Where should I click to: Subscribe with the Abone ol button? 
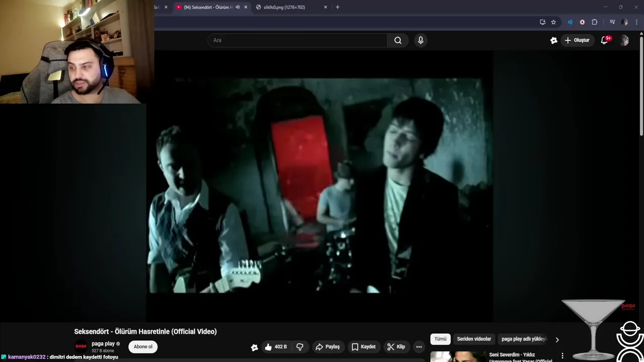click(143, 346)
